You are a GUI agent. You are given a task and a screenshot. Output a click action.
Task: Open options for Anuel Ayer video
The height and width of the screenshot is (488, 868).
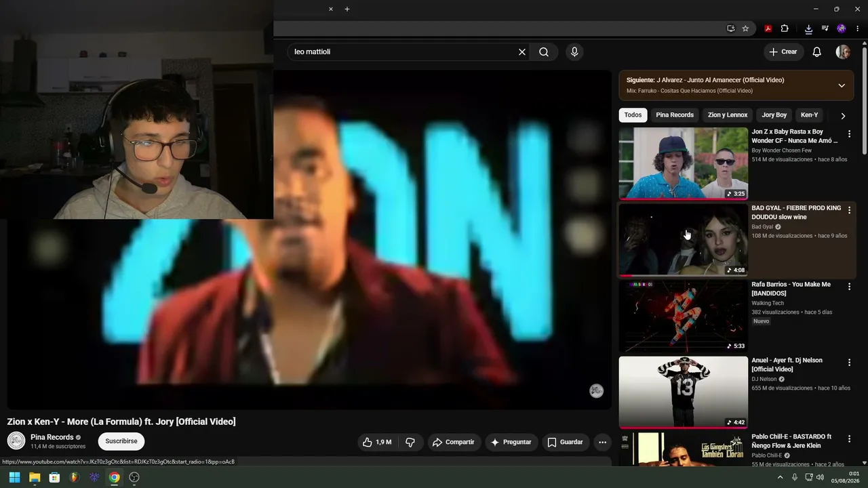coord(849,363)
